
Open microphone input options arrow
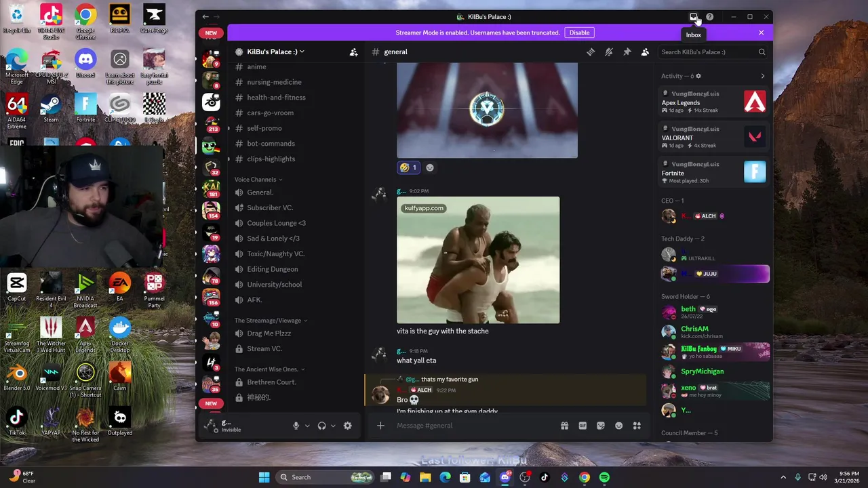pos(307,426)
